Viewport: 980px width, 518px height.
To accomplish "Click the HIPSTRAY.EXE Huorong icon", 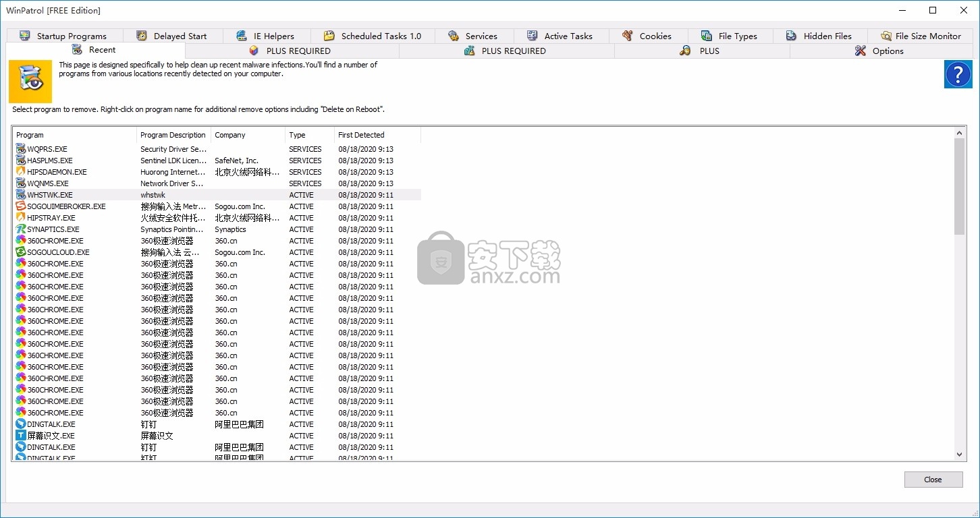I will pyautogui.click(x=20, y=218).
